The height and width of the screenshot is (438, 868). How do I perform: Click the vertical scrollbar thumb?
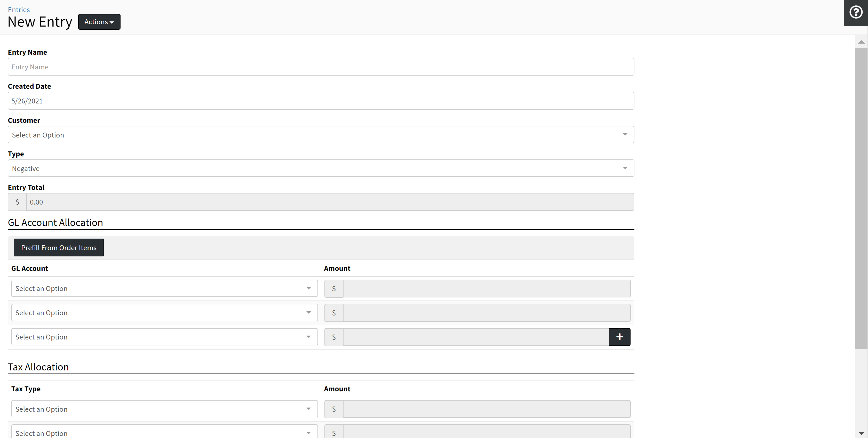coord(861,199)
